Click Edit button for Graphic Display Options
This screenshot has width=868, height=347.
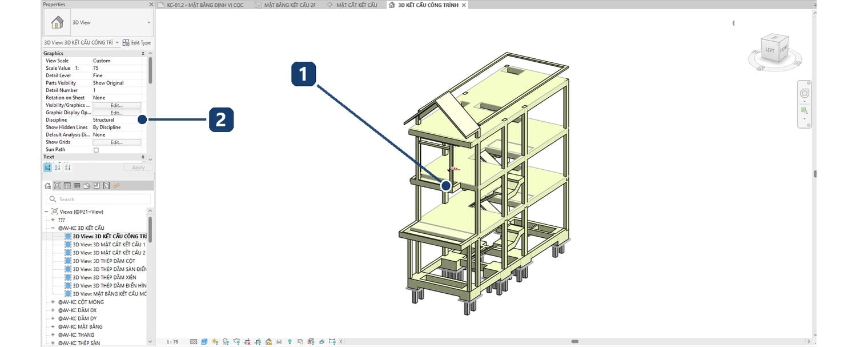(116, 113)
